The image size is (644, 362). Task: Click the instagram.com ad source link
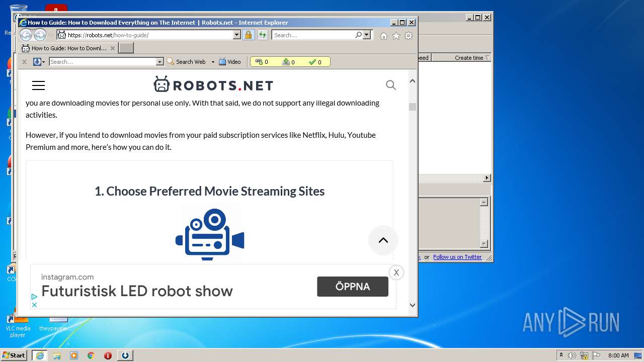point(67,277)
